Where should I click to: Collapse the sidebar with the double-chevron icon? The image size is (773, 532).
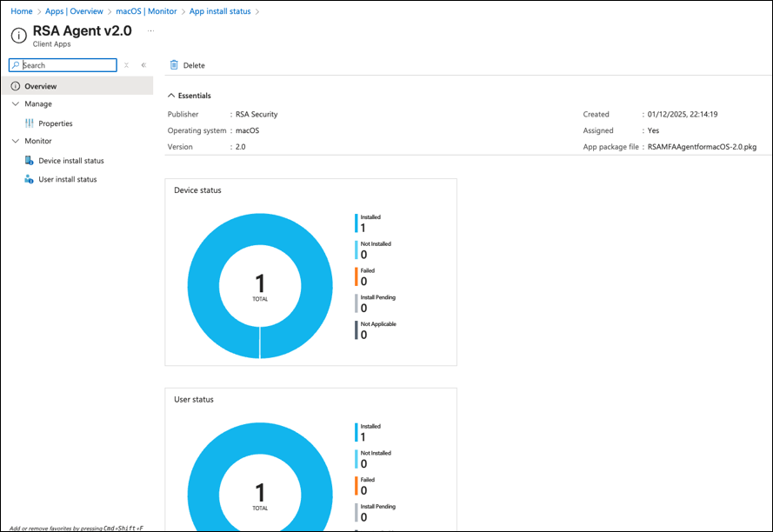pos(143,65)
